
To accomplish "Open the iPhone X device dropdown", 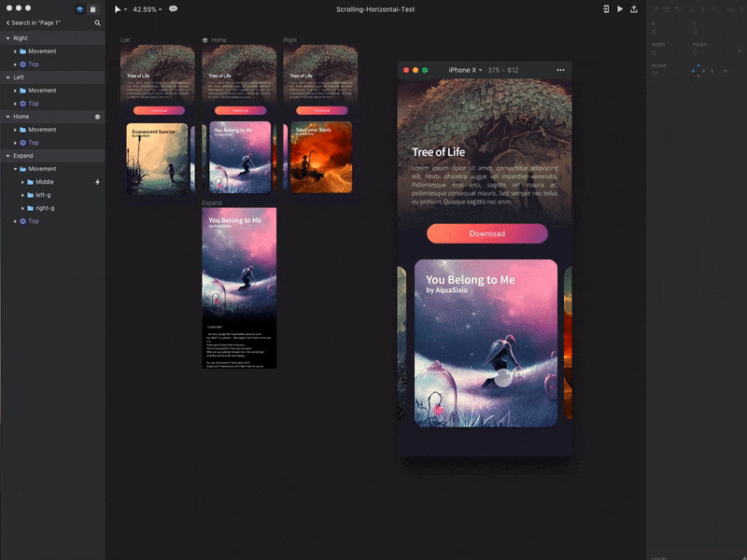I will coord(465,70).
